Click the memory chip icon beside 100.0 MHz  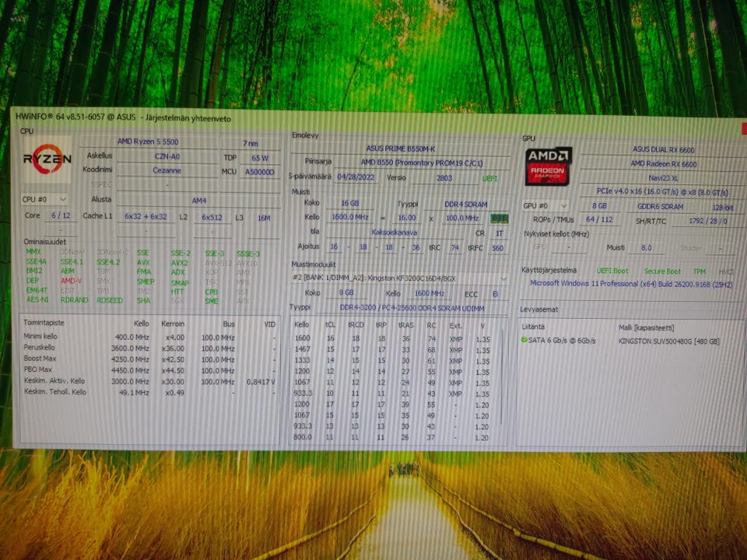point(499,219)
